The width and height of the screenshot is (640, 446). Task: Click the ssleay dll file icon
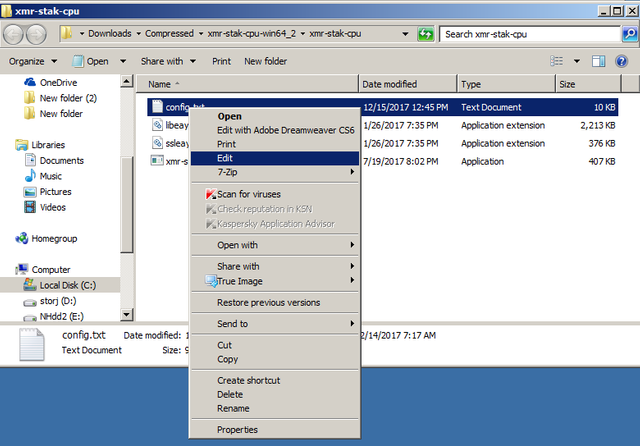(157, 143)
